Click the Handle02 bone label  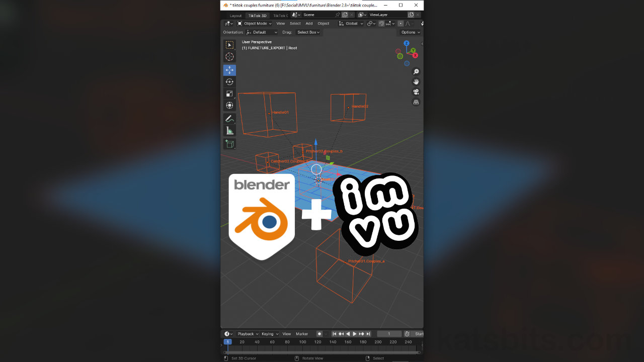[x=360, y=106]
